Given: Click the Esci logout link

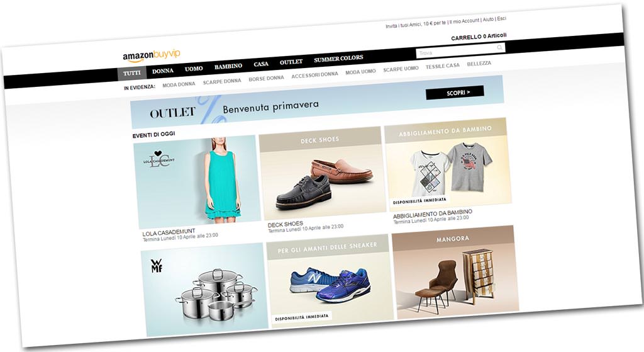Looking at the screenshot, I should pyautogui.click(x=501, y=18).
